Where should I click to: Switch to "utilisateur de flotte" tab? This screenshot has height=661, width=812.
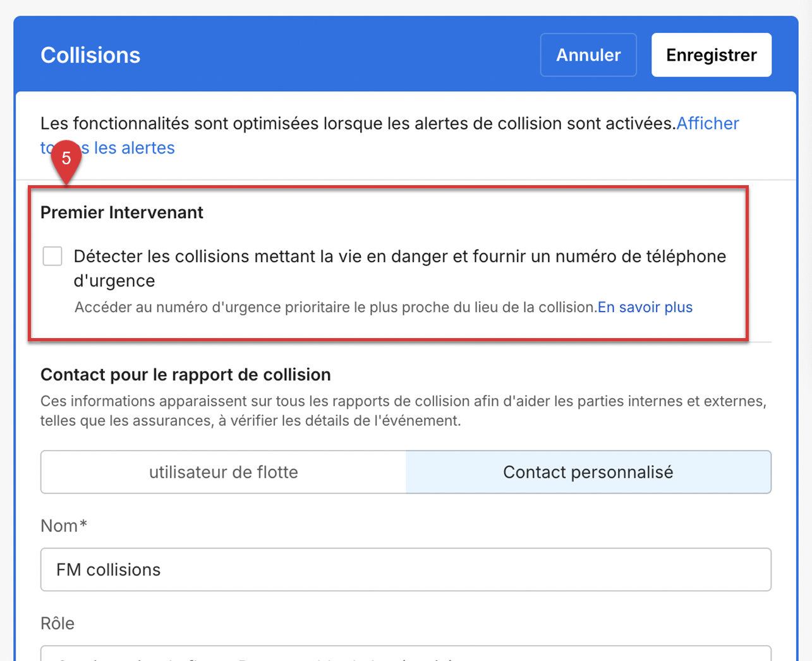pyautogui.click(x=224, y=472)
